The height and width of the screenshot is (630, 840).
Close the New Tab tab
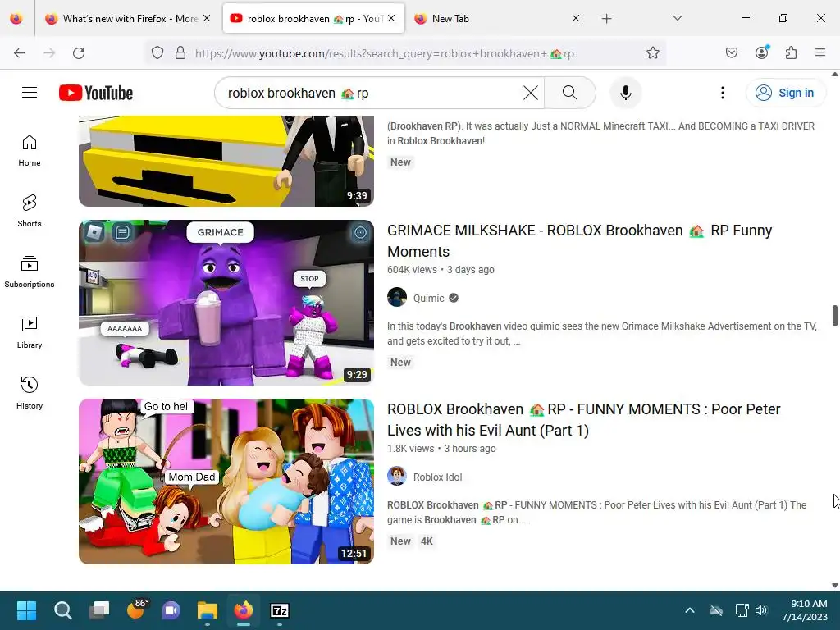[x=575, y=19]
